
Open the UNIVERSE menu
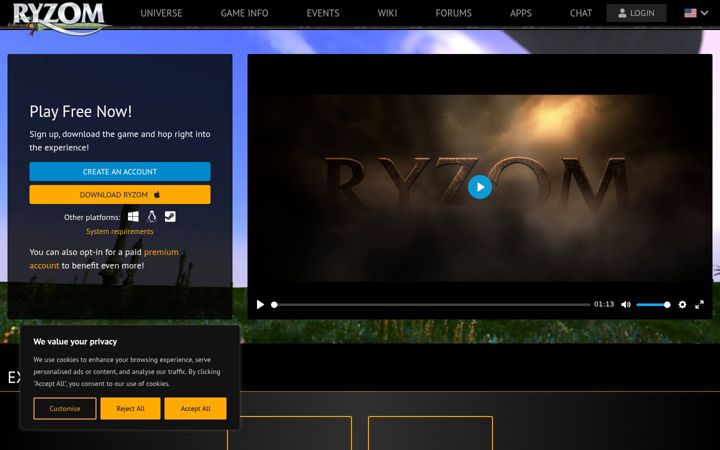pos(161,13)
